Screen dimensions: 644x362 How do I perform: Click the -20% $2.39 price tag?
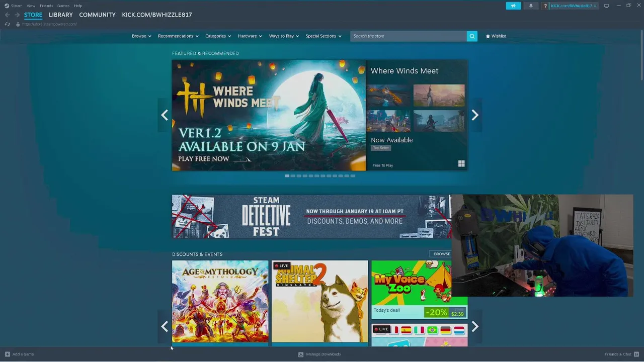tap(445, 313)
